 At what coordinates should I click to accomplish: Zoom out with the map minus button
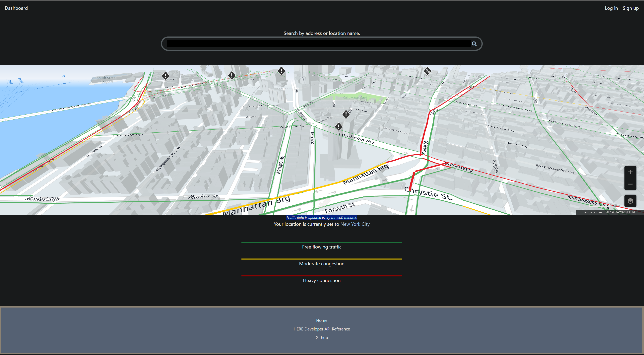point(630,184)
